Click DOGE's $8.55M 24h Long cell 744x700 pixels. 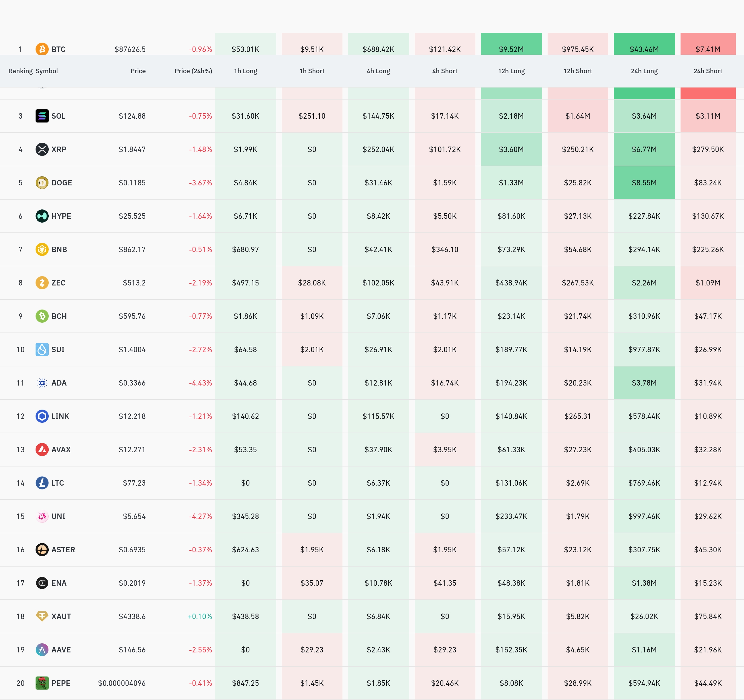(644, 183)
